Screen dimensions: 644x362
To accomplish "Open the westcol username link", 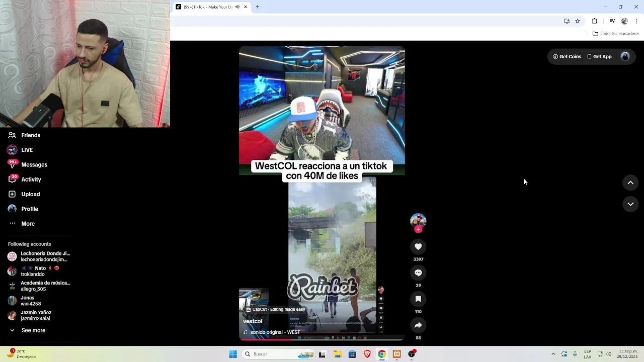I will click(x=253, y=321).
